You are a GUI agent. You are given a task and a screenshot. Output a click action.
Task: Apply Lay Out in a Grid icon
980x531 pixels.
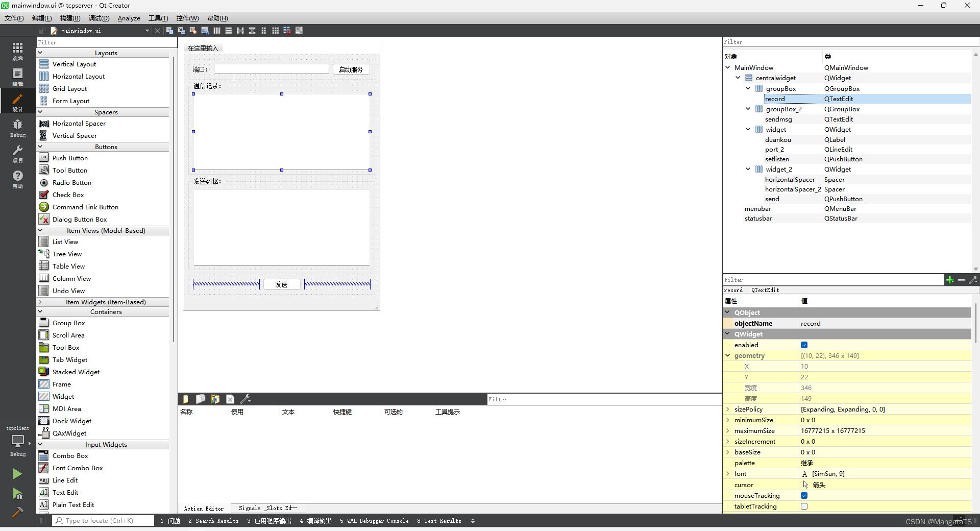point(276,31)
